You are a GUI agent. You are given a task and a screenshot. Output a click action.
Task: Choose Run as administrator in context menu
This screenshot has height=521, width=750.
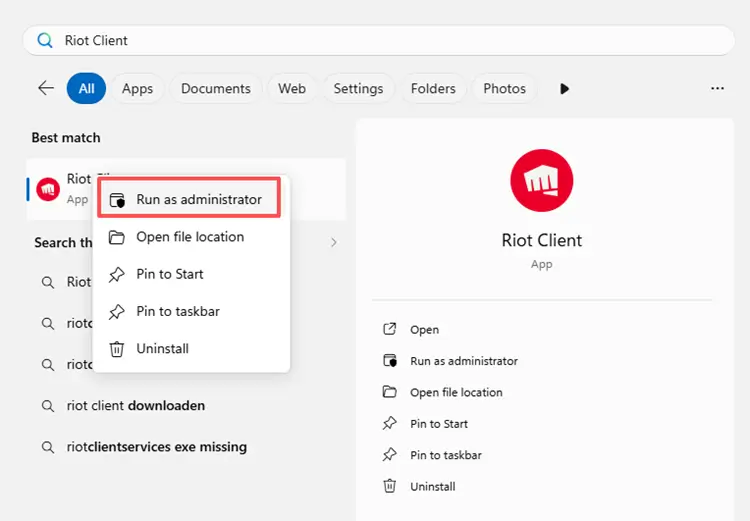(189, 199)
